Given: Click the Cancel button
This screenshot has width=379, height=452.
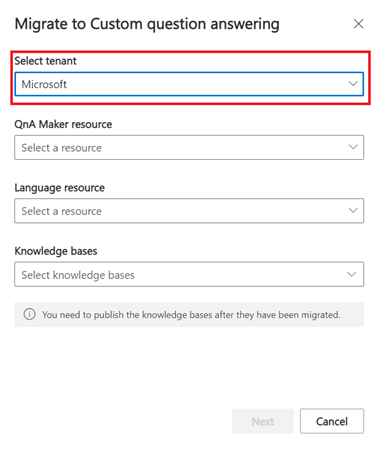Looking at the screenshot, I should 332,421.
